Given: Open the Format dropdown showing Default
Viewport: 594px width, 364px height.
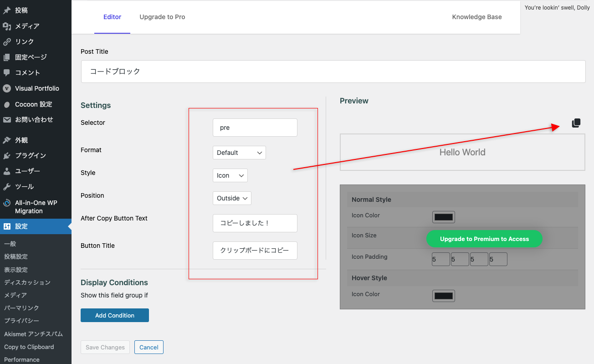Looking at the screenshot, I should click(x=239, y=153).
